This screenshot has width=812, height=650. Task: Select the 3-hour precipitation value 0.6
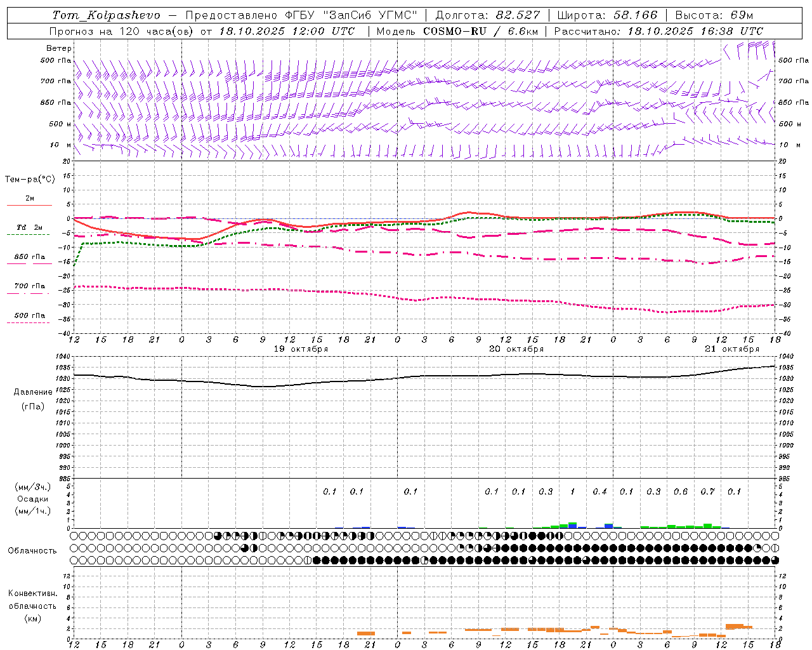(x=681, y=491)
